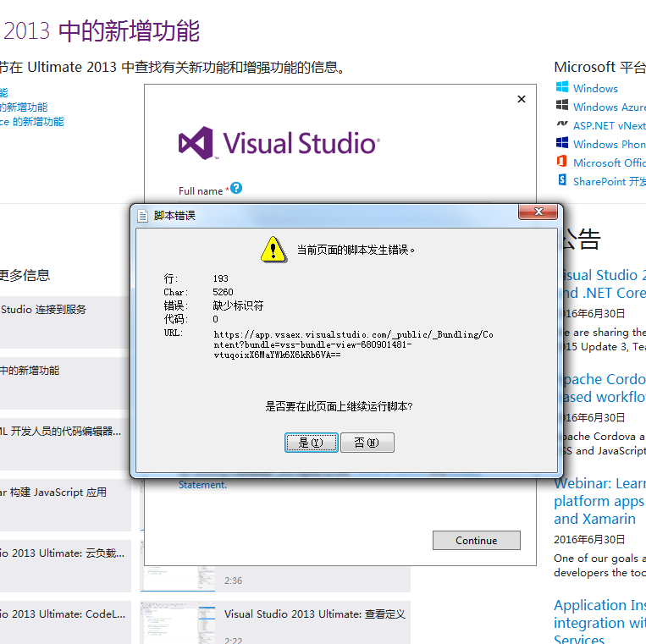Open 'Visual Studio 2013 Ultimate: 查看定义' video
This screenshot has height=644, width=646.
click(315, 614)
